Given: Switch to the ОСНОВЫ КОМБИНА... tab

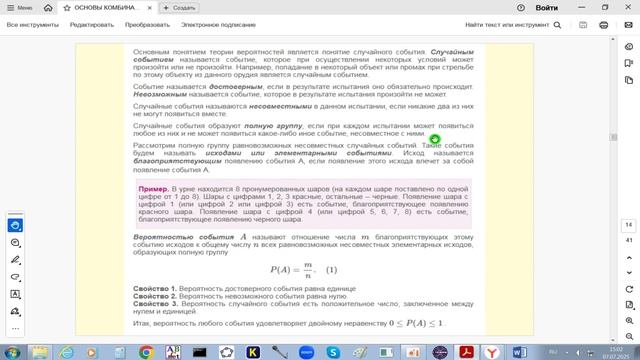Looking at the screenshot, I should click(x=107, y=8).
